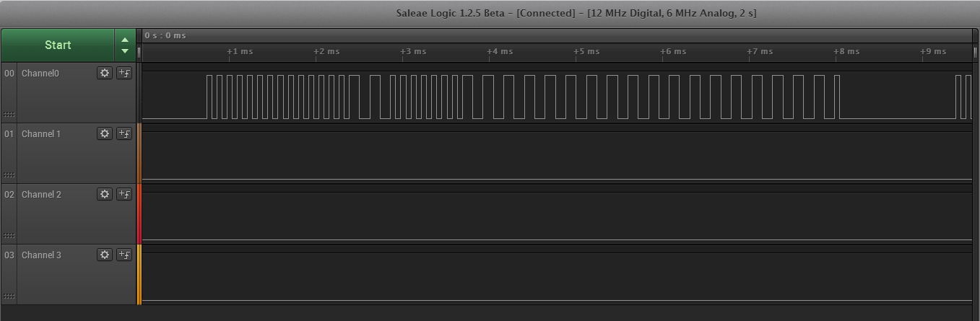Image resolution: width=980 pixels, height=321 pixels.
Task: Click the +5 ms timeline marker
Action: click(586, 52)
